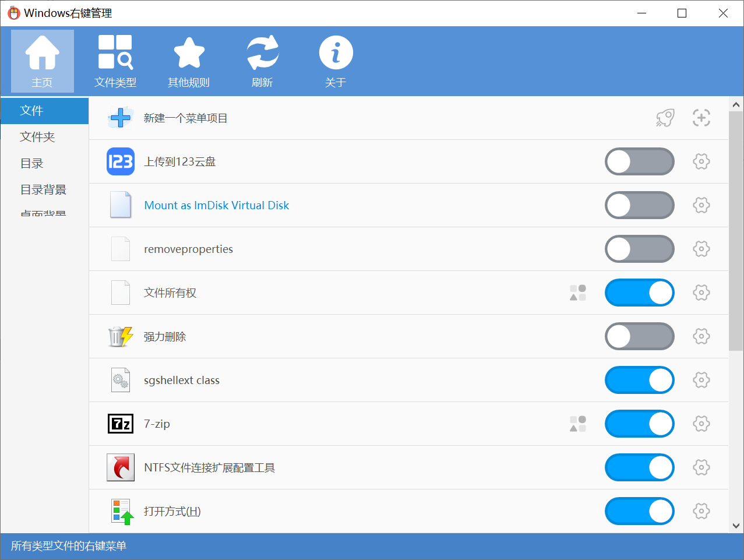Click the sgshellext class label
The height and width of the screenshot is (560, 744).
click(x=182, y=381)
